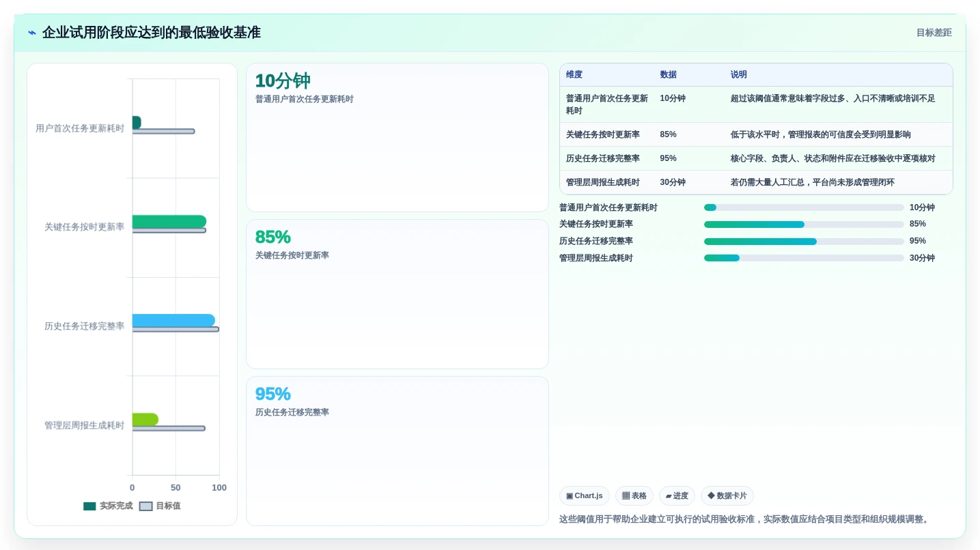Viewport: 980px width, 550px height.
Task: Click the page title 企业试用阶段应达到的最低验收基准
Action: (x=152, y=33)
